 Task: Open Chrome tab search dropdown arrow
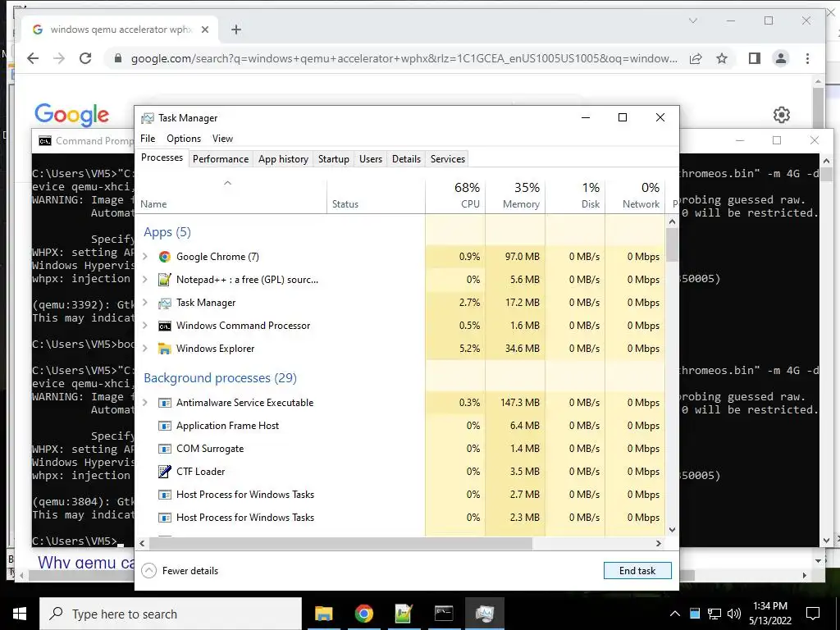click(x=692, y=21)
